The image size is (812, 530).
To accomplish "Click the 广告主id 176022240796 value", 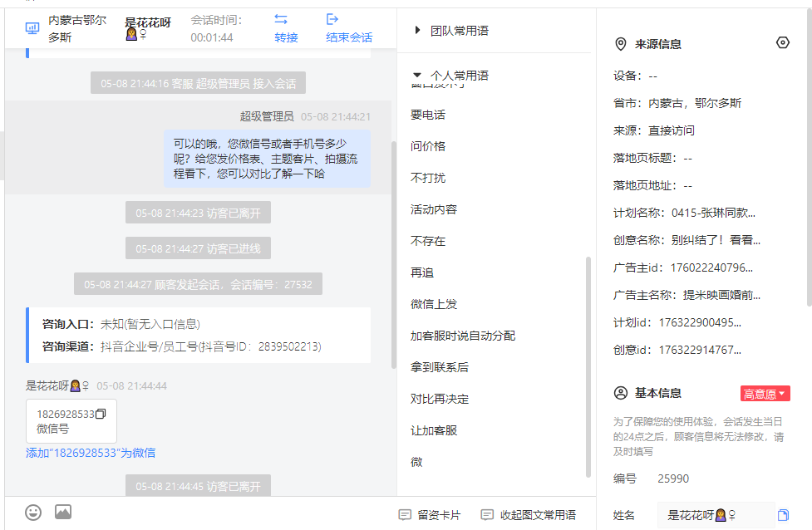I will 711,267.
